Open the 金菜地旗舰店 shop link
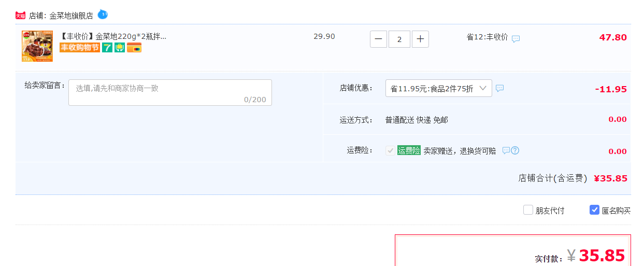This screenshot has height=266, width=644. (x=71, y=16)
